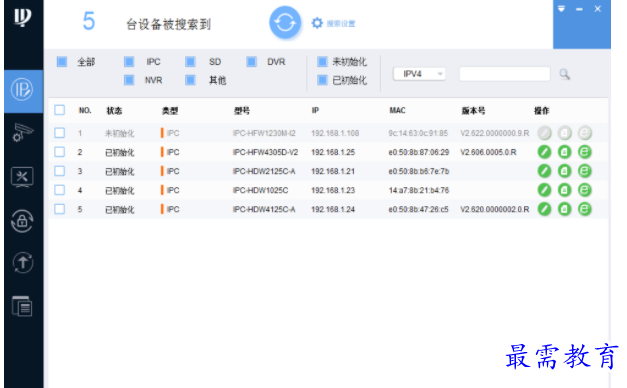Image resolution: width=627 pixels, height=388 pixels.
Task: Open web browser icon for 192.168.1.24
Action: 585,209
